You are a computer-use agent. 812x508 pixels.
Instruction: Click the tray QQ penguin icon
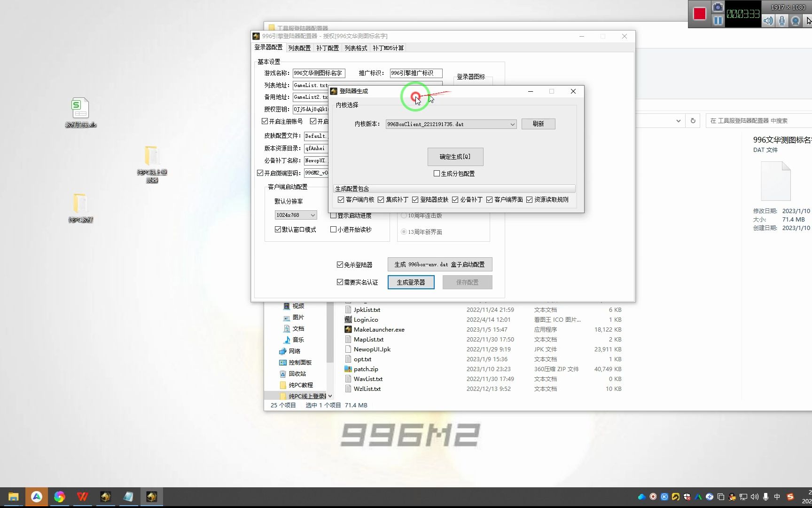732,497
